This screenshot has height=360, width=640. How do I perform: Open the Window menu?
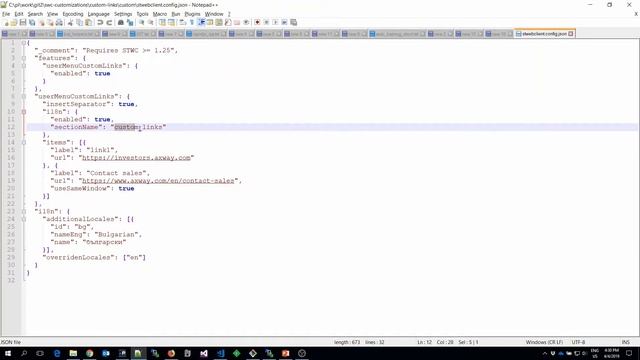[214, 14]
